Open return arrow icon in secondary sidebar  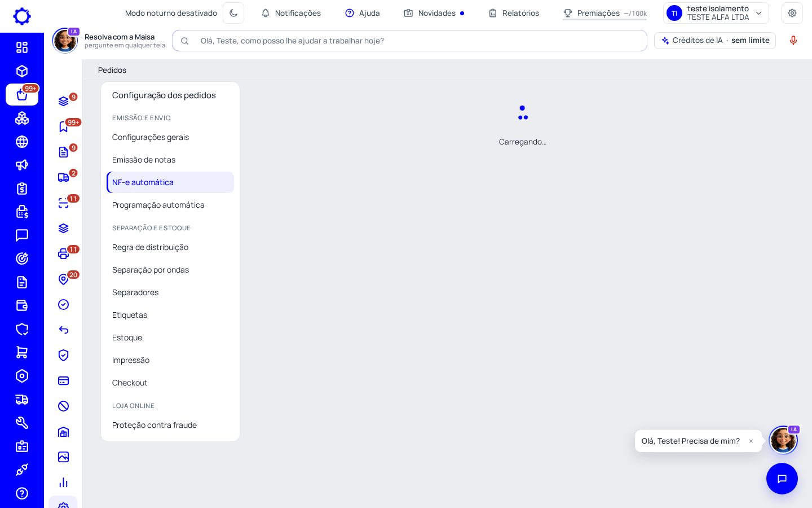pos(64,330)
